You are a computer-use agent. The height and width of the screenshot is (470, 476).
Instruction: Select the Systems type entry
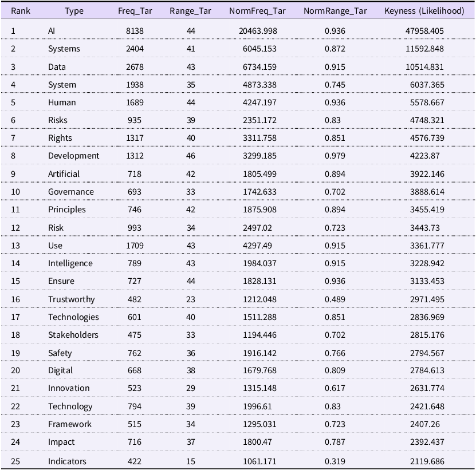pyautogui.click(x=64, y=49)
